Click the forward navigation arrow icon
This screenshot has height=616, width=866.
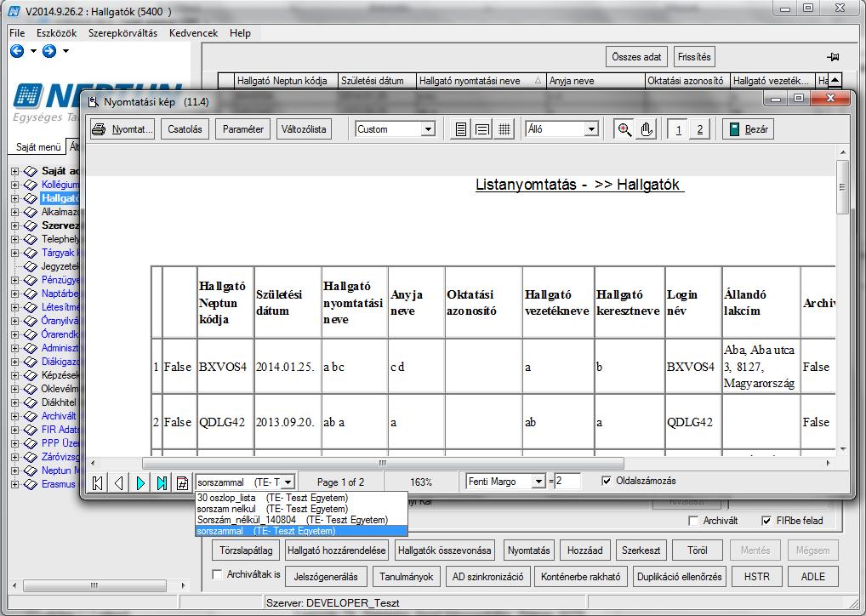click(x=49, y=51)
